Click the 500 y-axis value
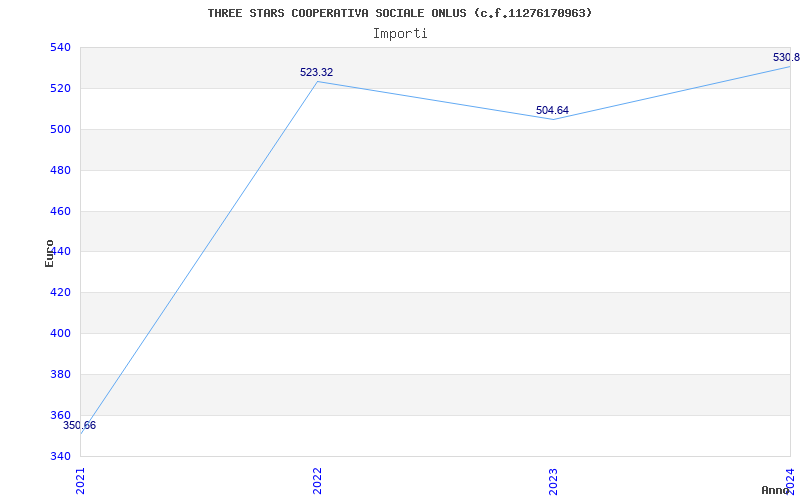The width and height of the screenshot is (800, 500). click(59, 129)
